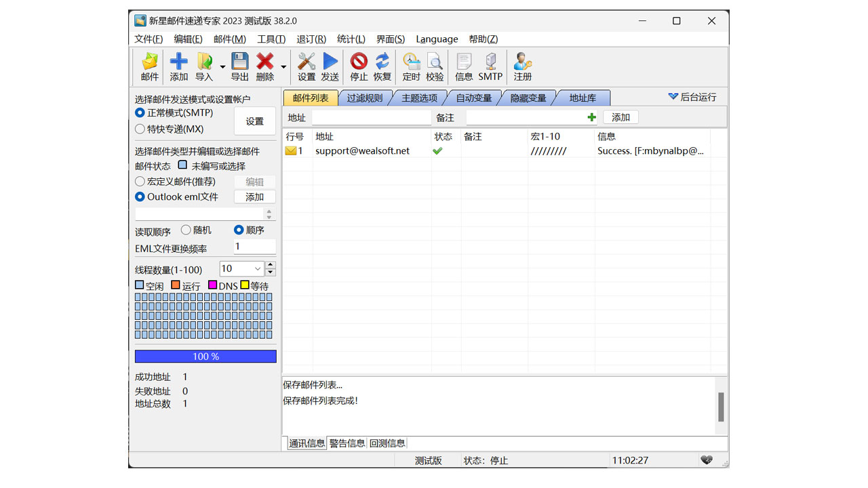
Task: Click the envelope icon in row 1
Action: 291,151
